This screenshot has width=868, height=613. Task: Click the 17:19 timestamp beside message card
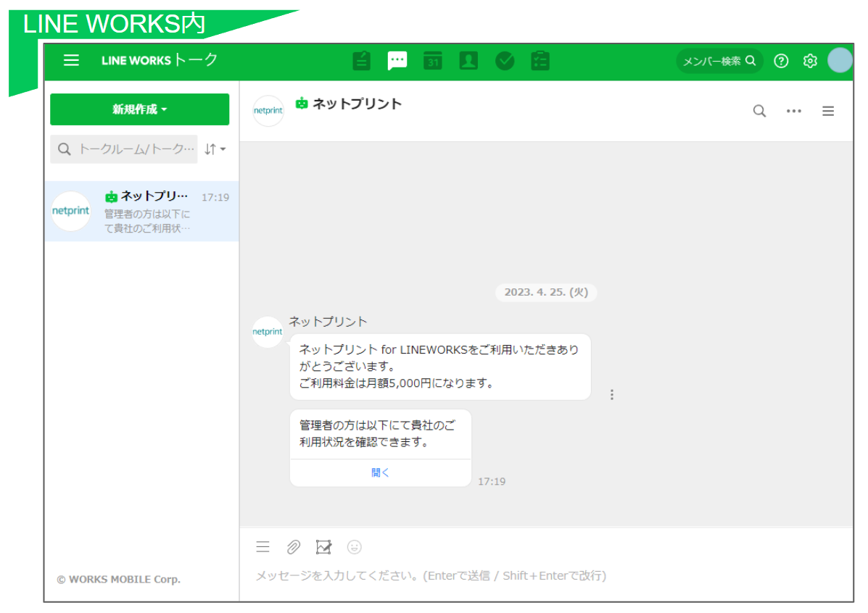coord(492,481)
